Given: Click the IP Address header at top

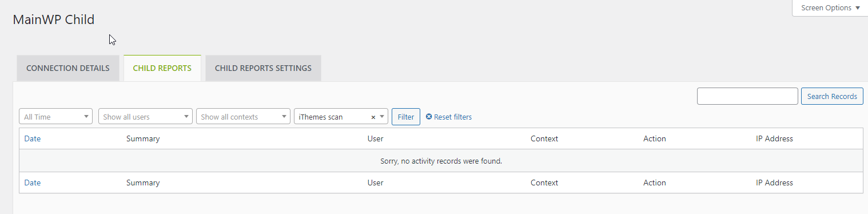Looking at the screenshot, I should [x=775, y=138].
